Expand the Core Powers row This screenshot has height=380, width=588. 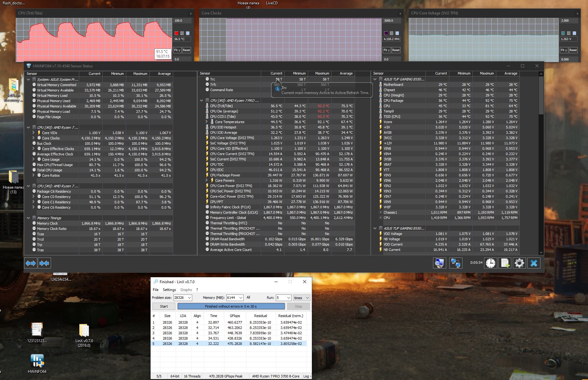[207, 180]
